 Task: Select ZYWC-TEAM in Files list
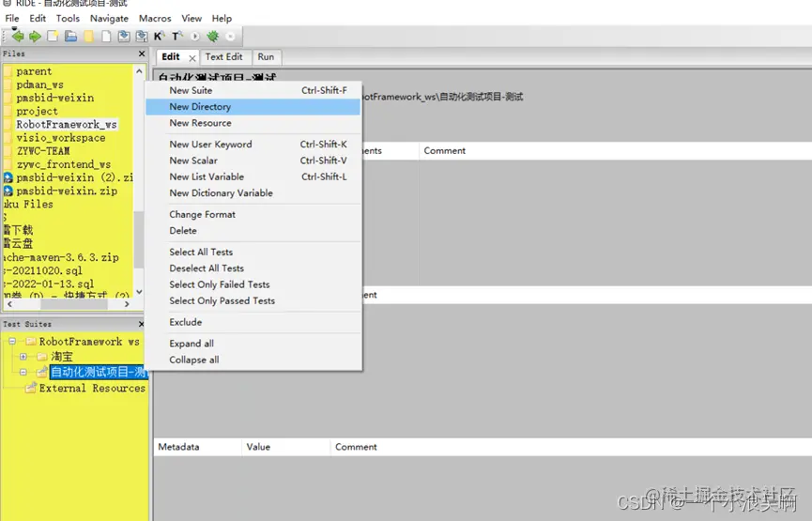pyautogui.click(x=43, y=151)
